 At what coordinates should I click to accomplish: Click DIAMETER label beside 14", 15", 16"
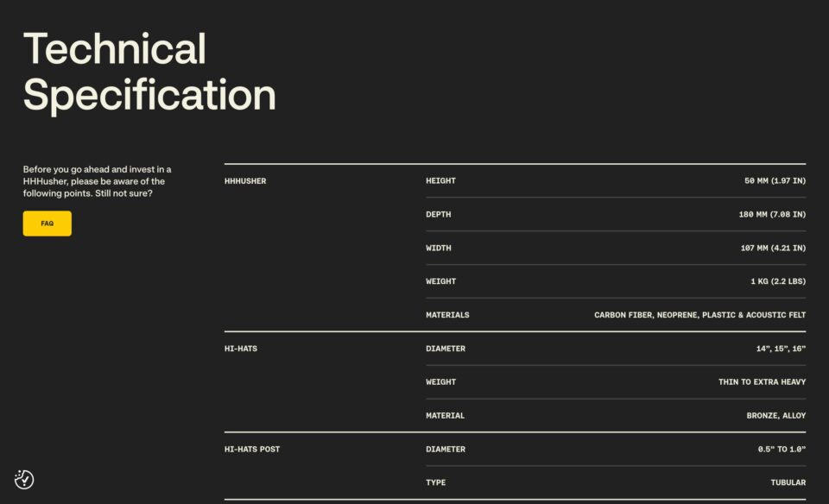point(446,349)
